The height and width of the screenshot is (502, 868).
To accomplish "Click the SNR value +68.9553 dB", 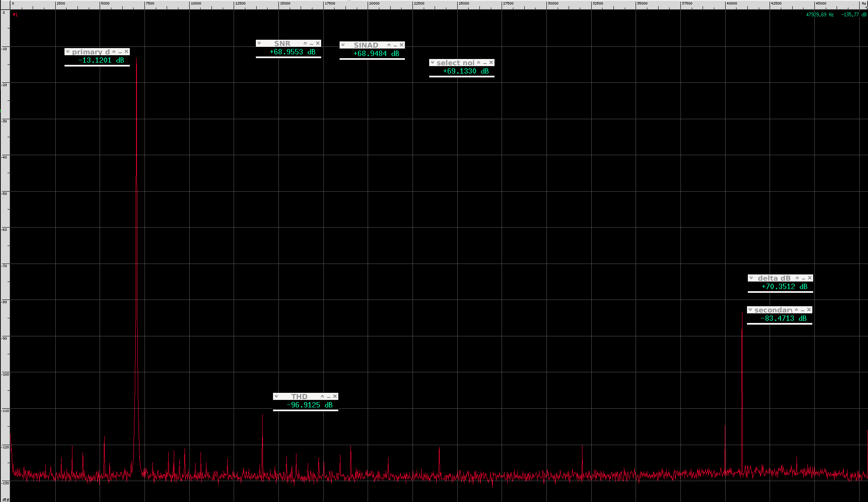I will (292, 52).
